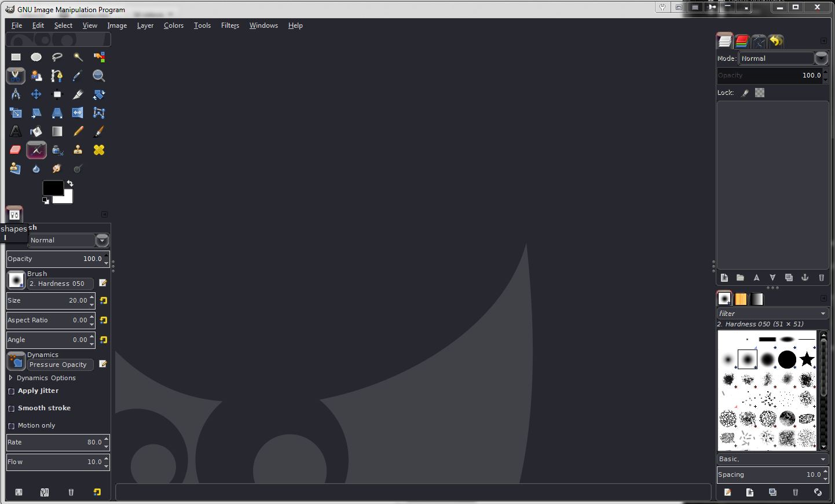Switch to the Patterns tab
The width and height of the screenshot is (835, 504).
[741, 299]
